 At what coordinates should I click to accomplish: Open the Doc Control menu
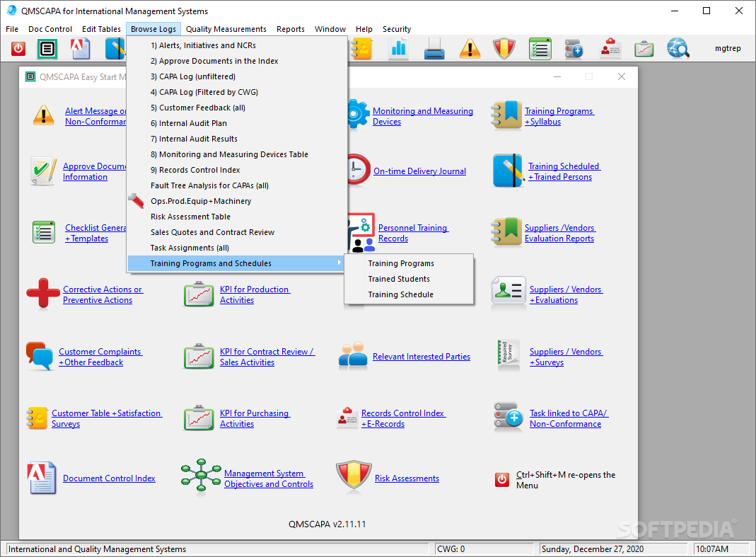click(50, 29)
